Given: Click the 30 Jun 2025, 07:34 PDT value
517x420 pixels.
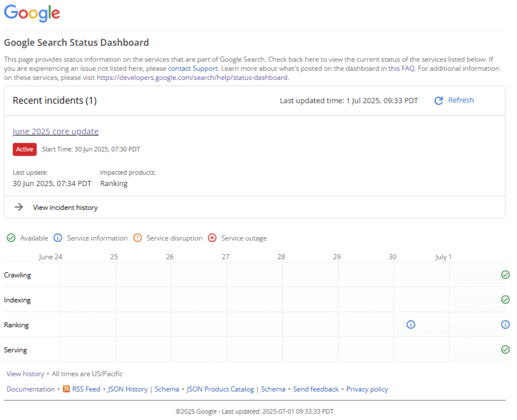Looking at the screenshot, I should [52, 183].
